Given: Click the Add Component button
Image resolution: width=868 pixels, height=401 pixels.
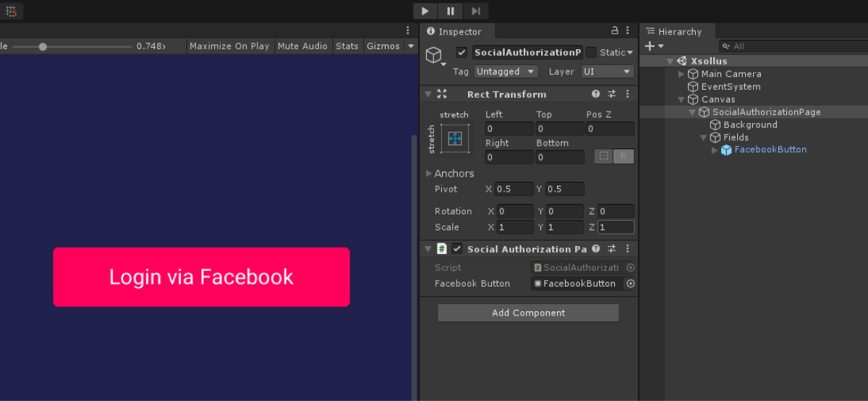Looking at the screenshot, I should click(528, 313).
